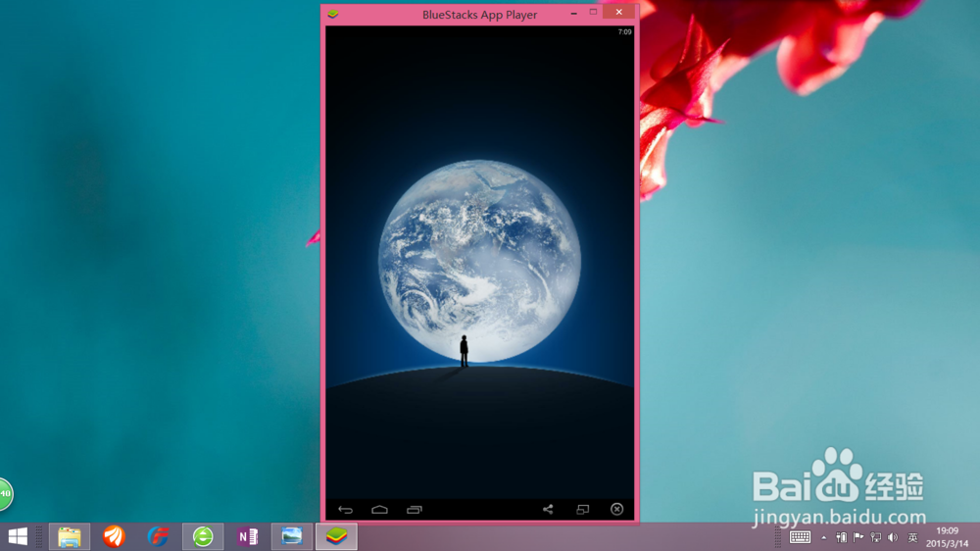Click the BlueStacks logo in the title bar

(333, 14)
